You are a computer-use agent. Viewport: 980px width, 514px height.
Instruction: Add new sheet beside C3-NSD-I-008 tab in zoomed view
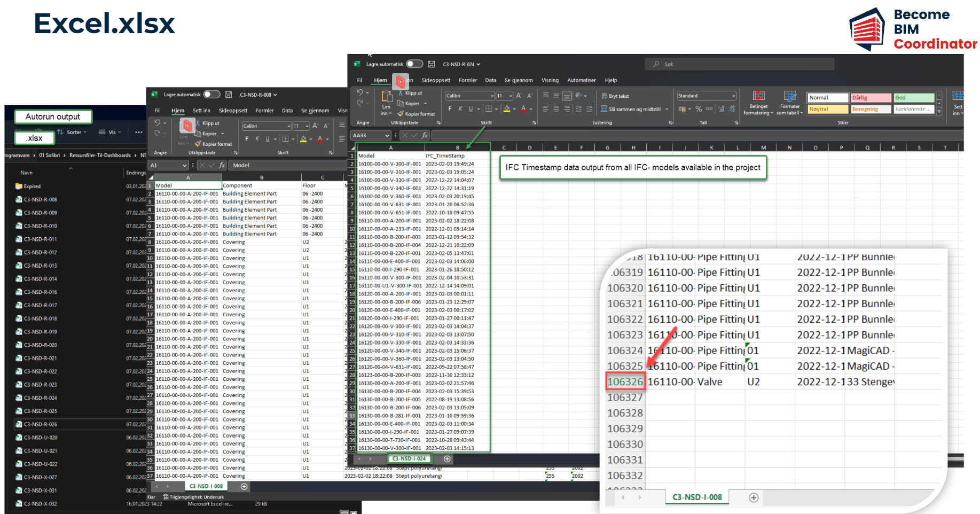coord(754,497)
